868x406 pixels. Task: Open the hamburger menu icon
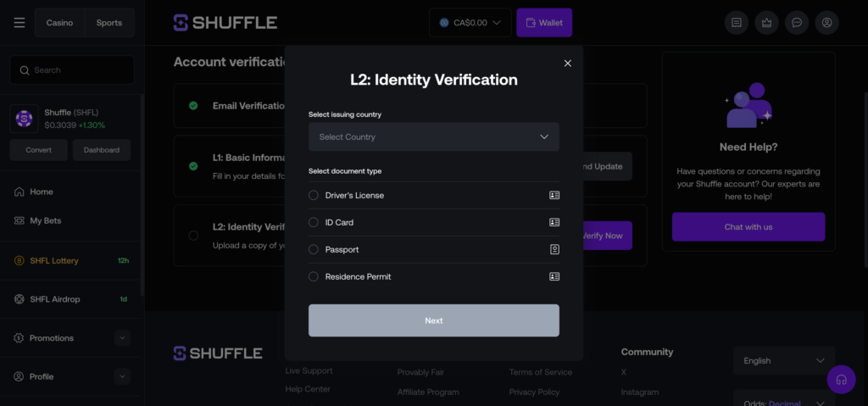point(19,23)
